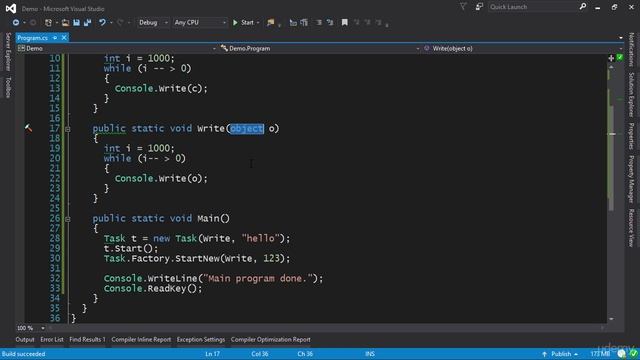The height and width of the screenshot is (360, 640).
Task: Switch to the Program.cs tab
Action: [x=33, y=38]
